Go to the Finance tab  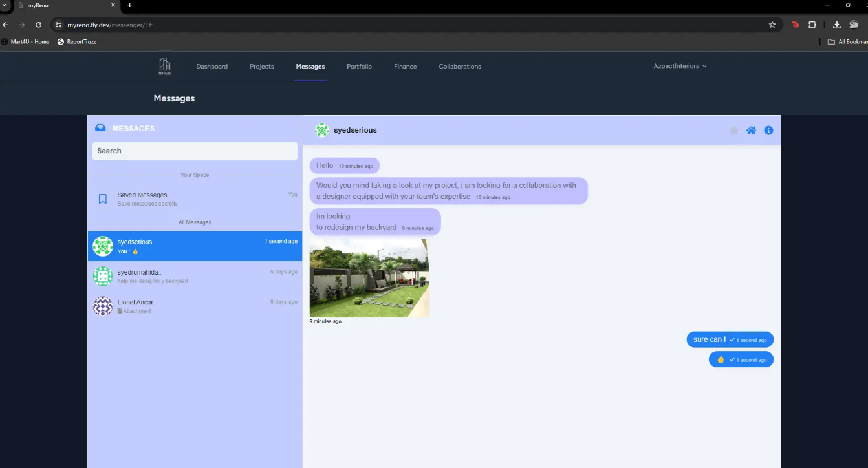405,66
